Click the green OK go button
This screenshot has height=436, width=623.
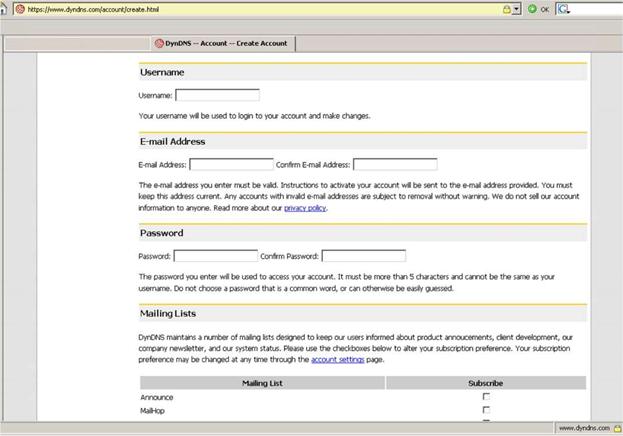tap(532, 9)
